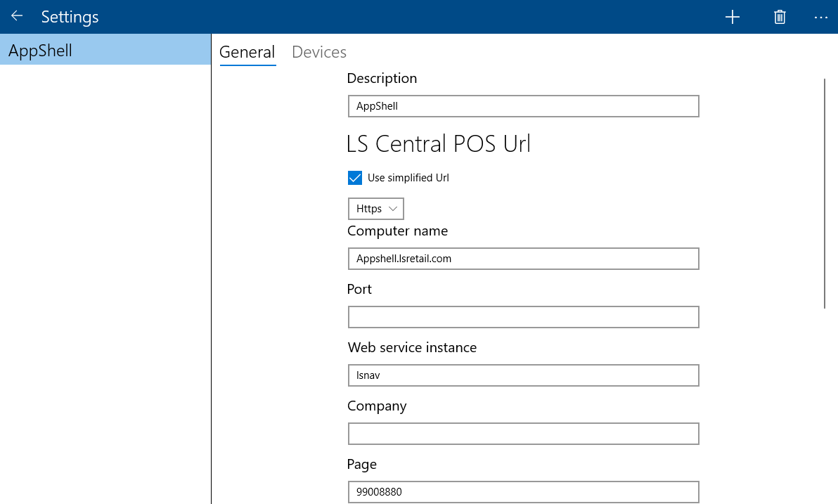Focus the Description input field
Screen dimensions: 838x504
[523, 106]
